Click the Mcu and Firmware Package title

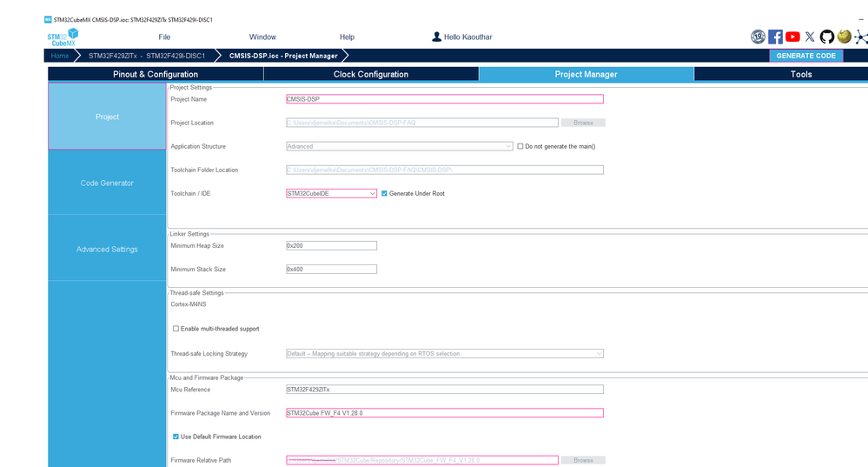(207, 377)
